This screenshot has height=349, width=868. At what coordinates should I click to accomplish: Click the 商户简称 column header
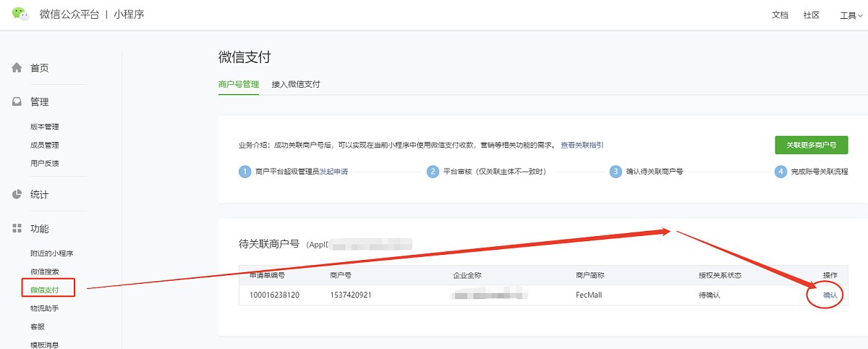590,275
